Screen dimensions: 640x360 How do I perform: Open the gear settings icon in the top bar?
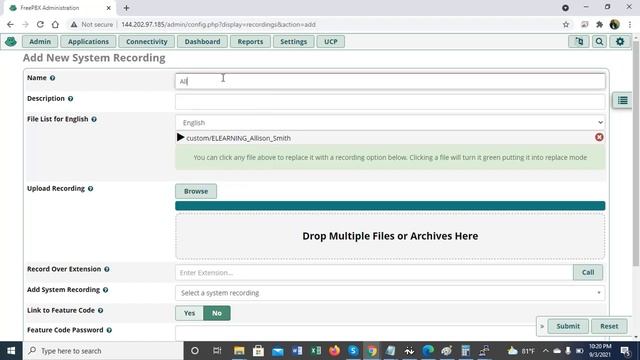point(620,41)
